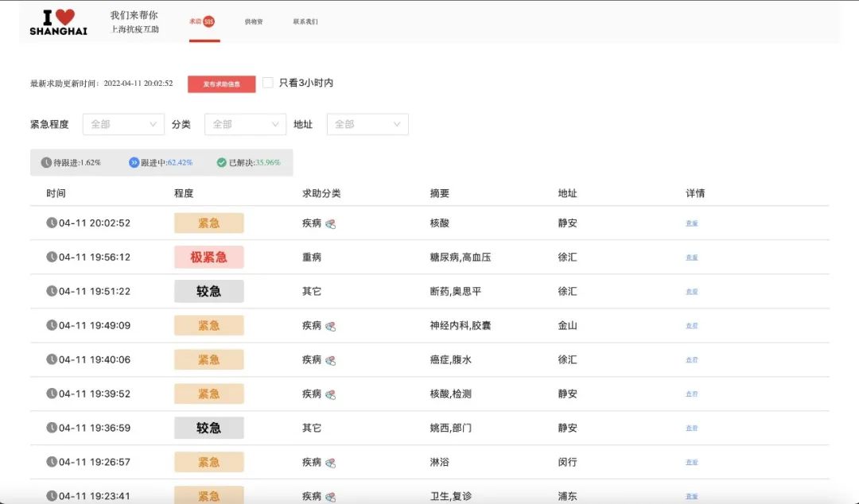Open the 地址 filter dropdown
859x504 pixels.
(x=367, y=124)
